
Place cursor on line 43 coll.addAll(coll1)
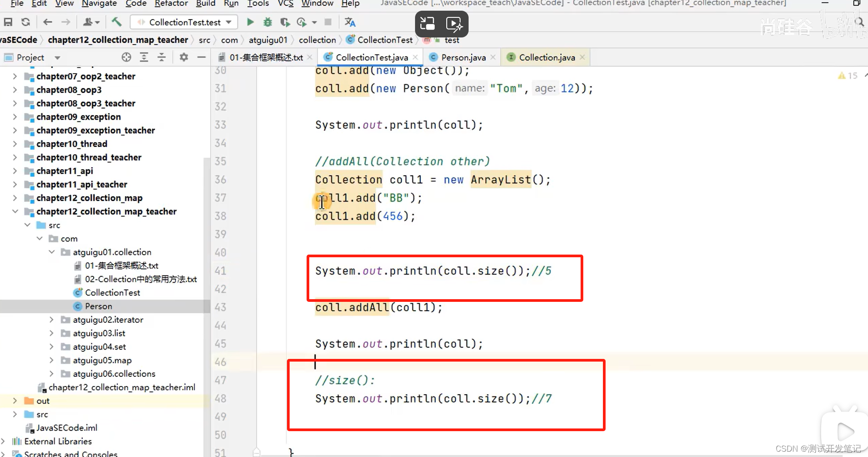378,307
